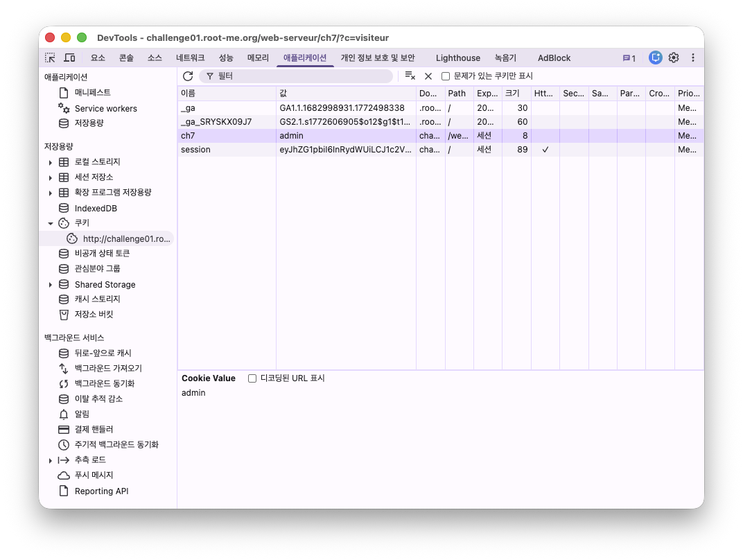Clear all cookies icon
This screenshot has width=743, height=560.
pyautogui.click(x=410, y=76)
